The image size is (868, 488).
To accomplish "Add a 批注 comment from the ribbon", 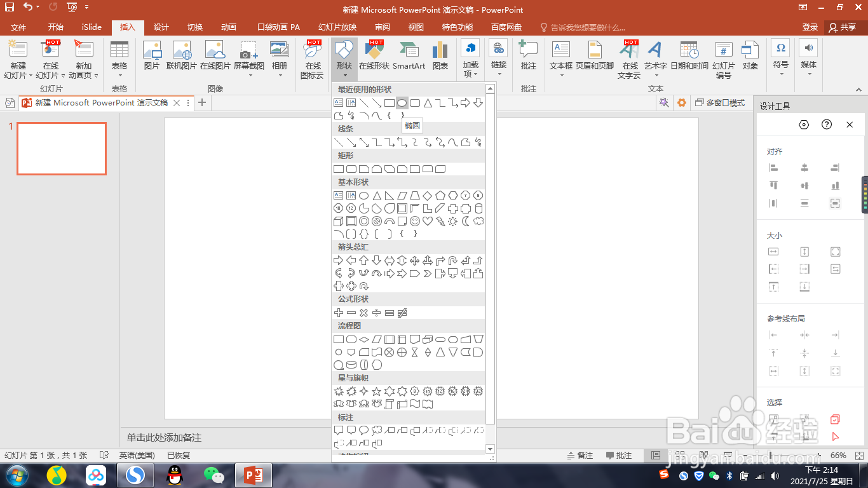I will [x=529, y=55].
